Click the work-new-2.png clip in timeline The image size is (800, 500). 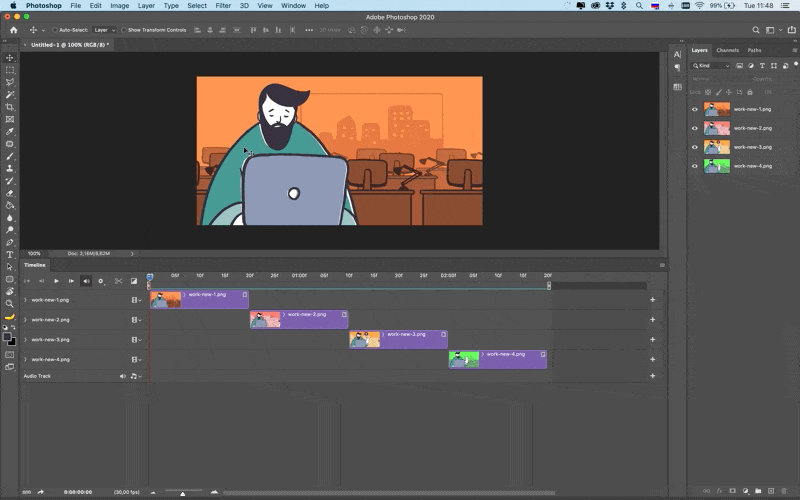coord(299,319)
